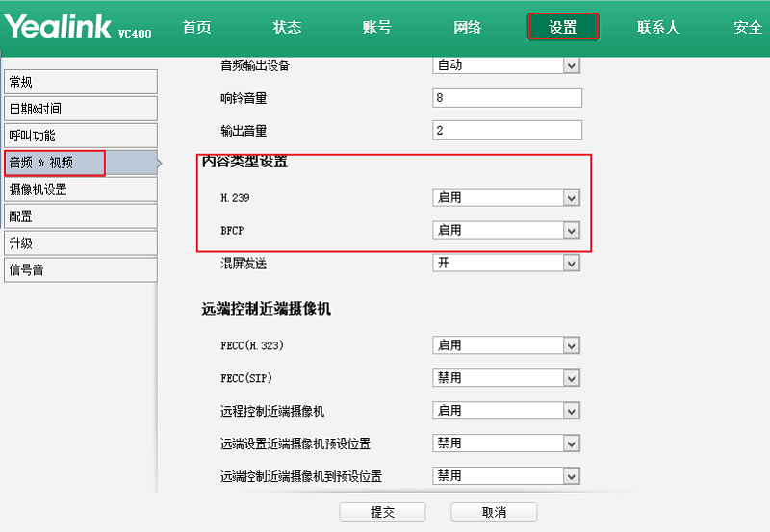Expand the BFCP dropdown
The height and width of the screenshot is (532, 770).
point(506,230)
